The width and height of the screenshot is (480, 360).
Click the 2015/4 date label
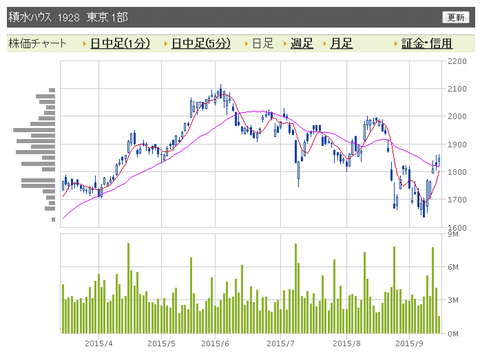tap(99, 343)
